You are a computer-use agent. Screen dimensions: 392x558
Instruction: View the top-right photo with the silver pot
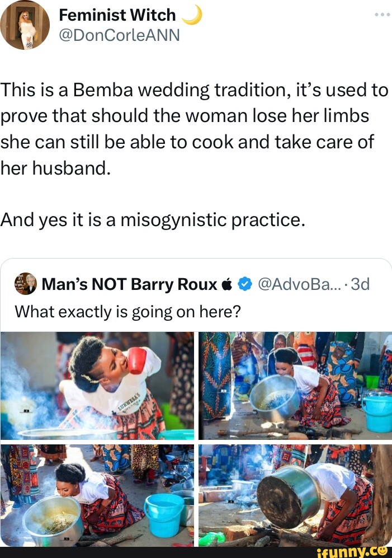295,386
